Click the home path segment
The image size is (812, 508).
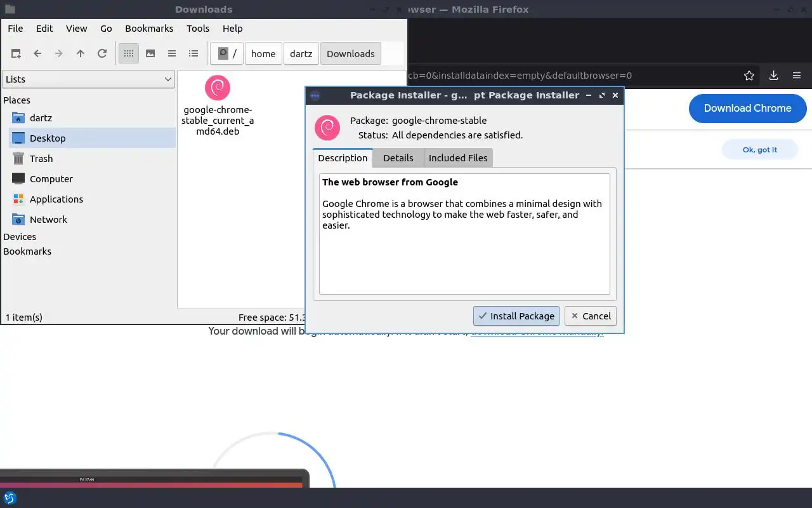[x=263, y=54]
